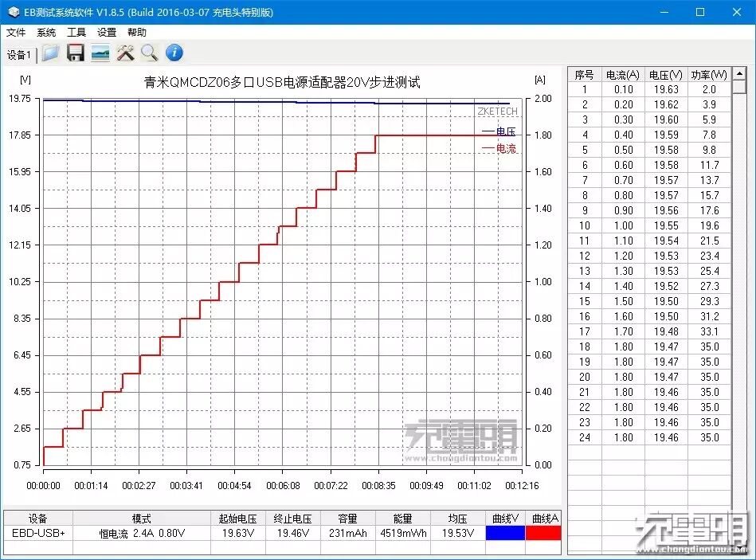Open the 系统 menu

[45, 33]
